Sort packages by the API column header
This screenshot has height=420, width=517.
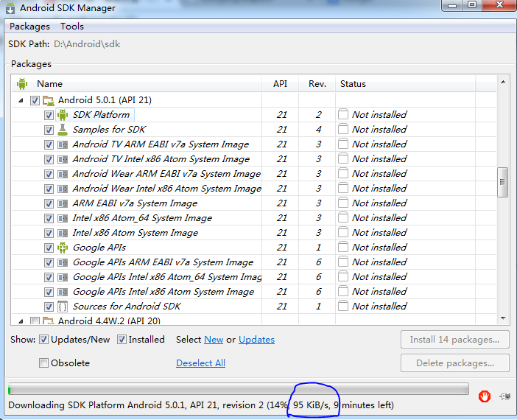[280, 84]
